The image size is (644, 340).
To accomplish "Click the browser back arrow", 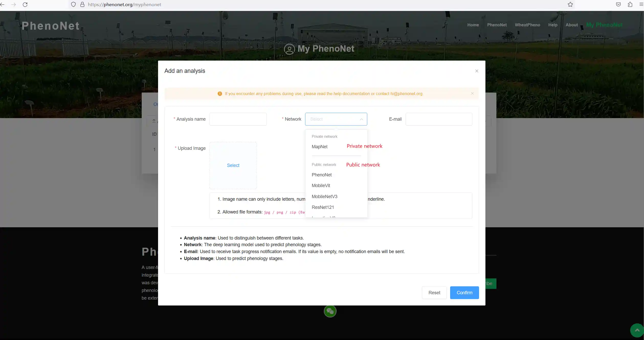I will pos(2,5).
